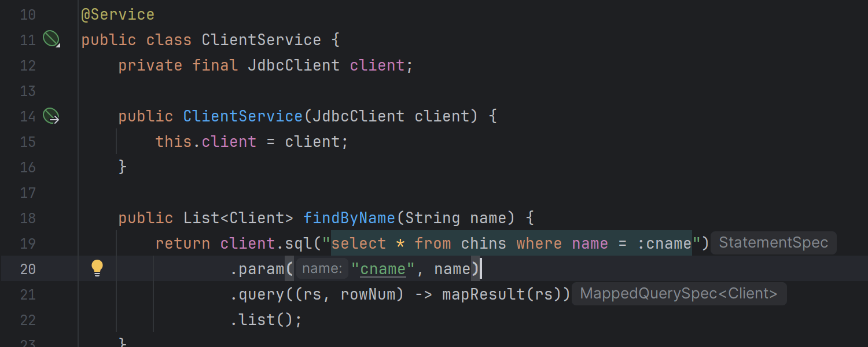This screenshot has height=347, width=868.
Task: Click line number 19 in the gutter
Action: pos(28,243)
